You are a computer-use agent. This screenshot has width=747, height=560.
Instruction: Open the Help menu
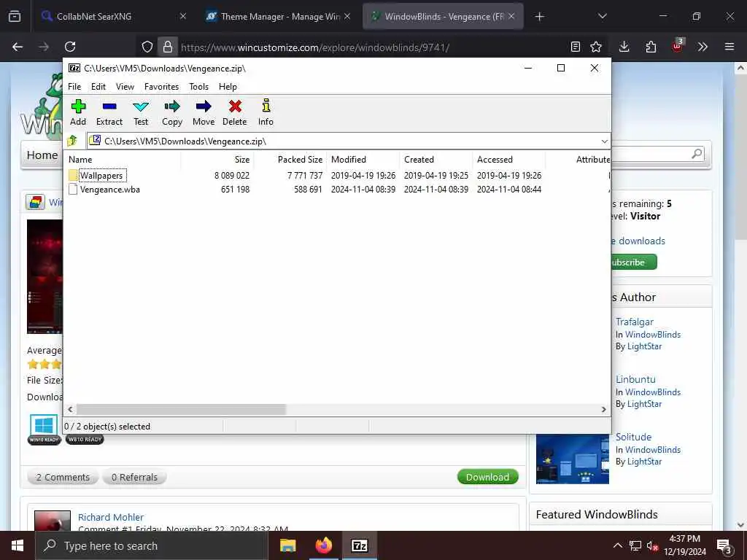[x=228, y=87]
